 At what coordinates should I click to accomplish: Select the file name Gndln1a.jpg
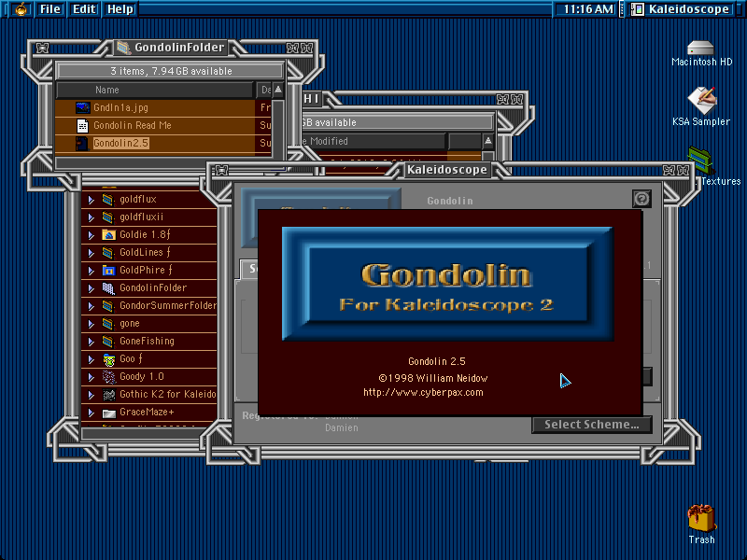click(x=120, y=107)
